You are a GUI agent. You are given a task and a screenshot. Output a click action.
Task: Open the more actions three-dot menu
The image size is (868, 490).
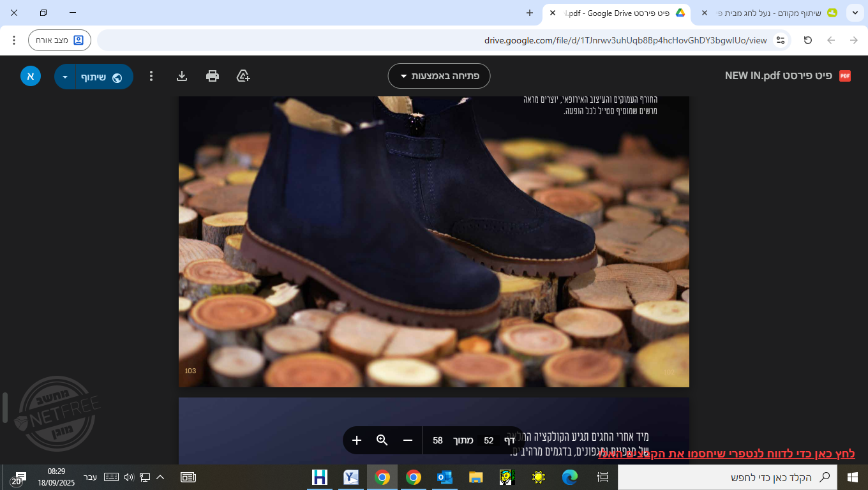coord(151,77)
